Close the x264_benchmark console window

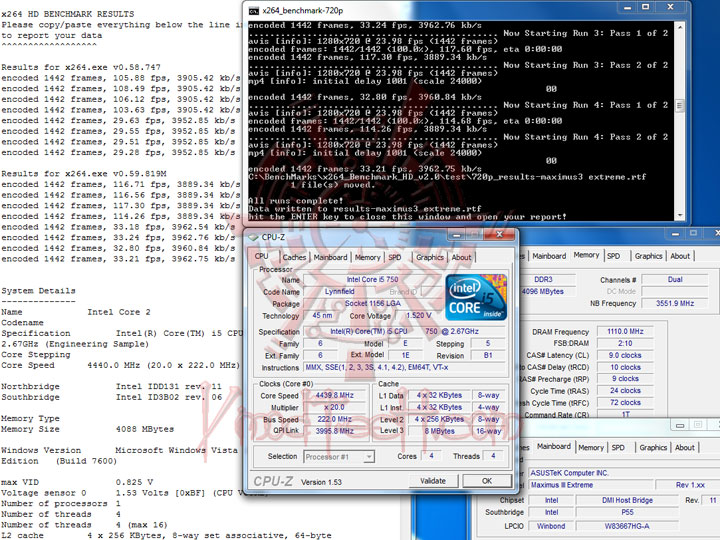(670, 7)
